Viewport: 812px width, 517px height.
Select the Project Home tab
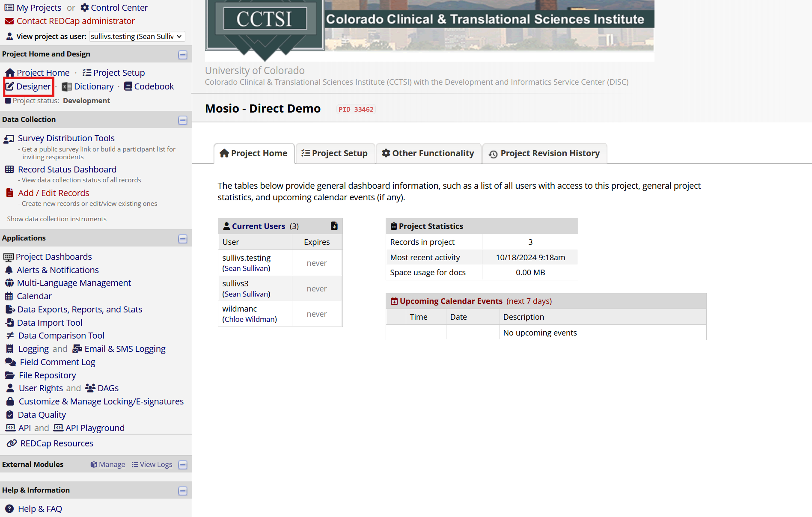[254, 153]
